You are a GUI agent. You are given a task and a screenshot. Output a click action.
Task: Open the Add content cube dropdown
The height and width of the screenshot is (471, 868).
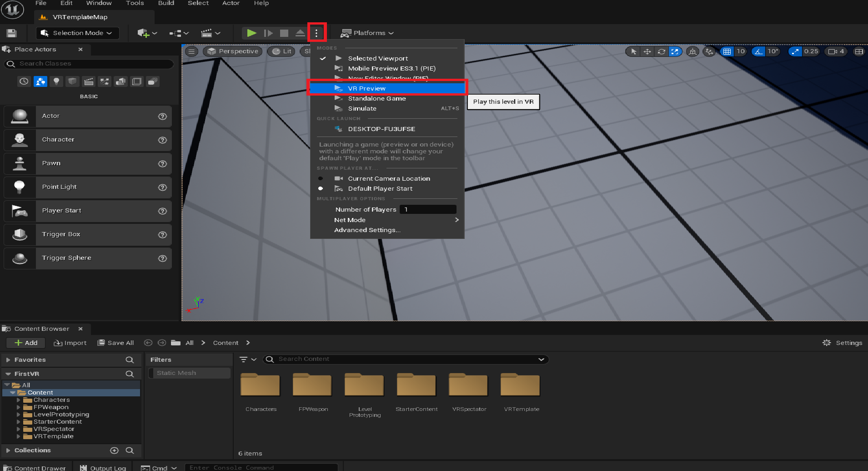(x=147, y=33)
